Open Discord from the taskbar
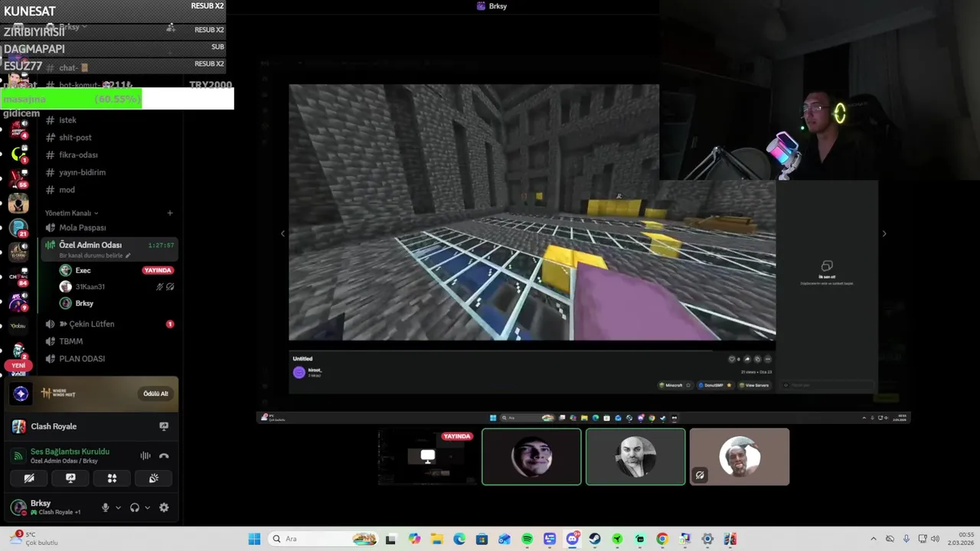This screenshot has width=980, height=551. coord(572,539)
